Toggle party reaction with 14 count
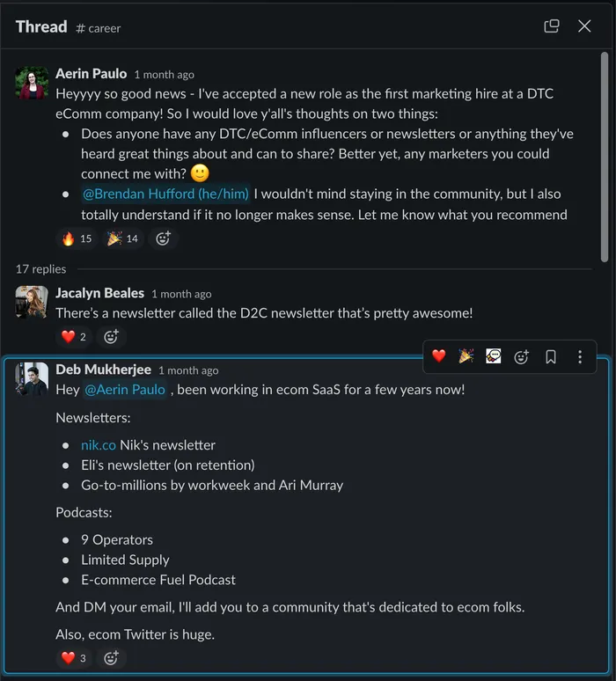 pyautogui.click(x=122, y=238)
